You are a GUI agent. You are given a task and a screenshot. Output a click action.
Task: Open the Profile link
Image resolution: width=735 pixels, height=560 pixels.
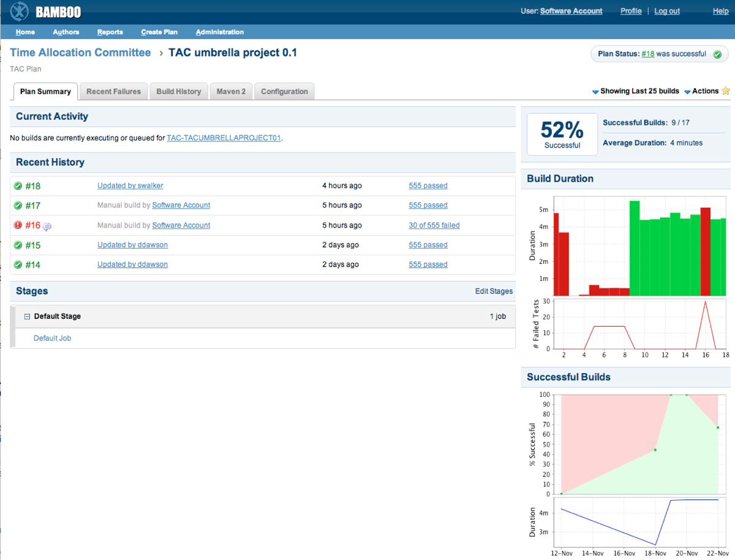tap(631, 11)
